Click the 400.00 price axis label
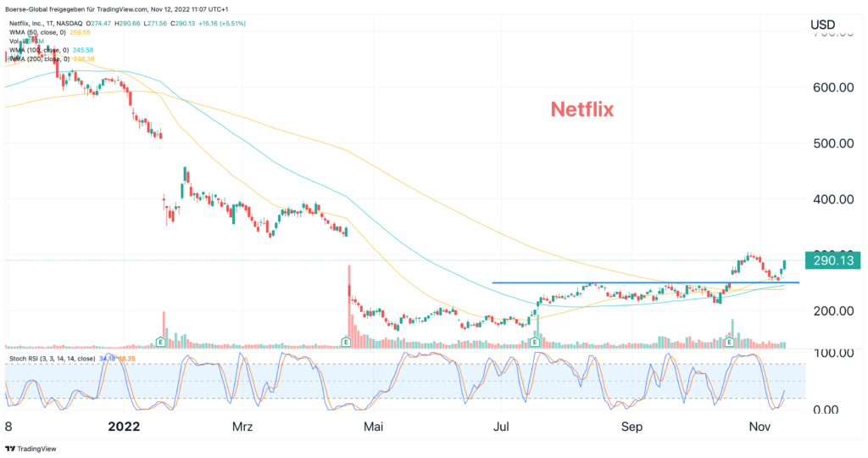This screenshot has width=868, height=458. pyautogui.click(x=833, y=199)
